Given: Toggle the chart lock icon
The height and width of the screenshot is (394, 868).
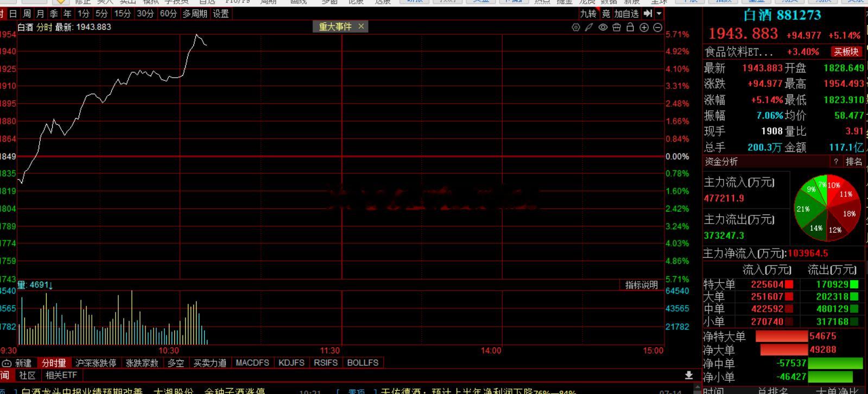Looking at the screenshot, I should coord(630,27).
